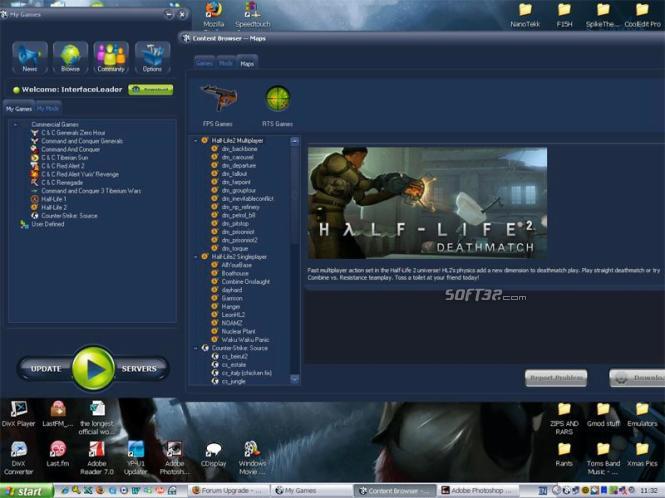Open the Adobe Reader 7.0 desktop icon

[x=97, y=458]
